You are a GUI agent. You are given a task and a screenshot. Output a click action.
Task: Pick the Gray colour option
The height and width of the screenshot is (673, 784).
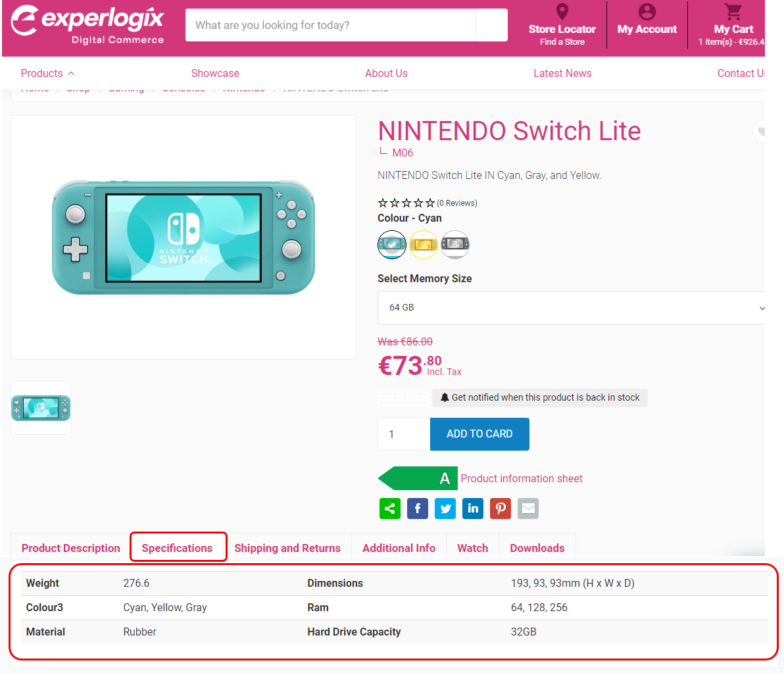455,245
